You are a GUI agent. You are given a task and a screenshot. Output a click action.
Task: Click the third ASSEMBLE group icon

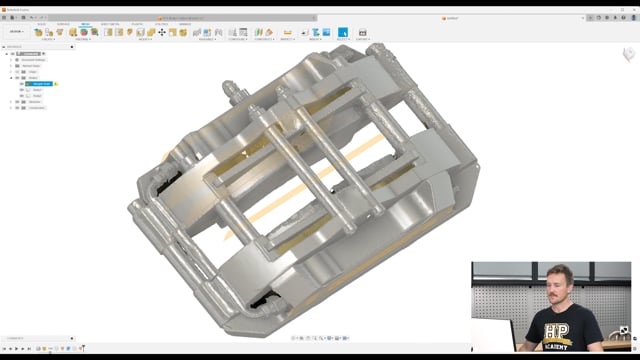tap(218, 32)
